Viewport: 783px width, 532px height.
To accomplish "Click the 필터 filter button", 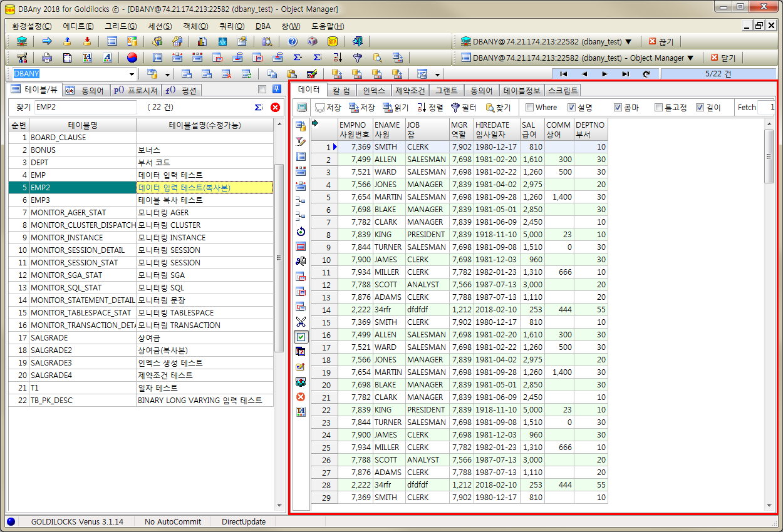I will pos(464,108).
